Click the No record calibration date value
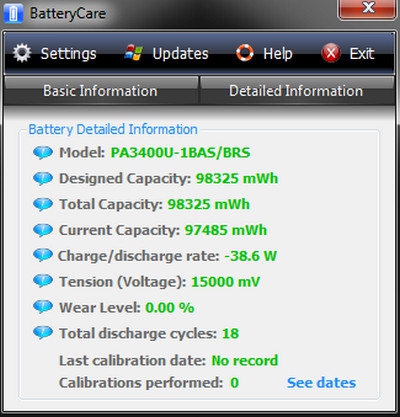Viewport: 400px width, 417px height. click(245, 360)
